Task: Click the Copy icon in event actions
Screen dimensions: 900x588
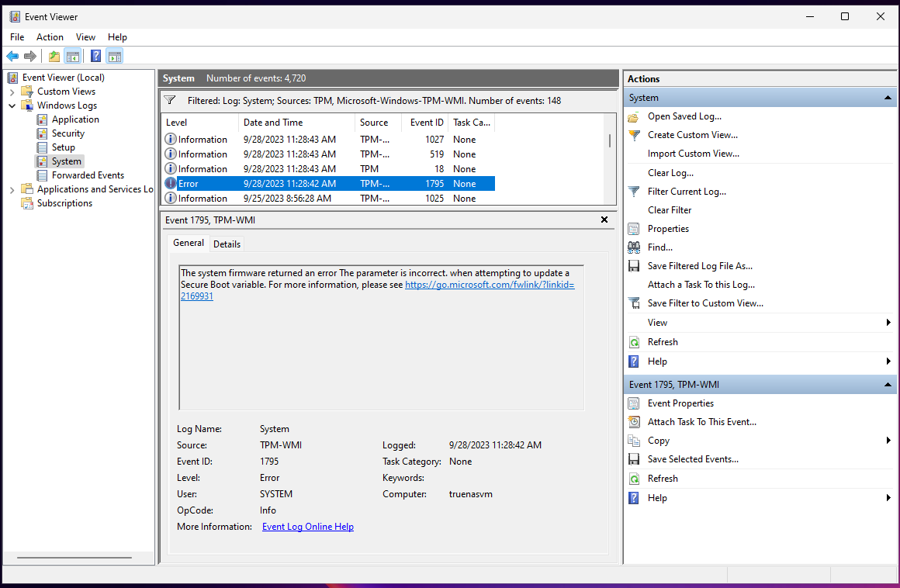Action: (634, 441)
